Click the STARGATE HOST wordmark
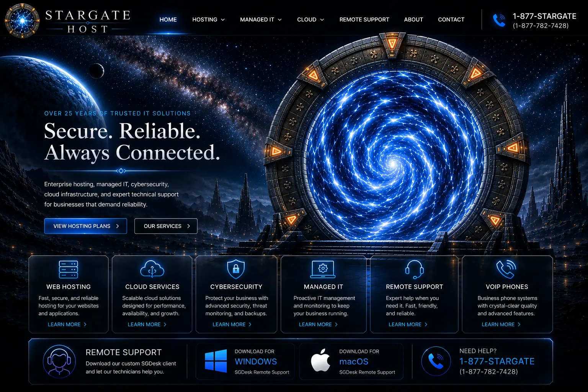This screenshot has height=392, width=588. point(88,21)
